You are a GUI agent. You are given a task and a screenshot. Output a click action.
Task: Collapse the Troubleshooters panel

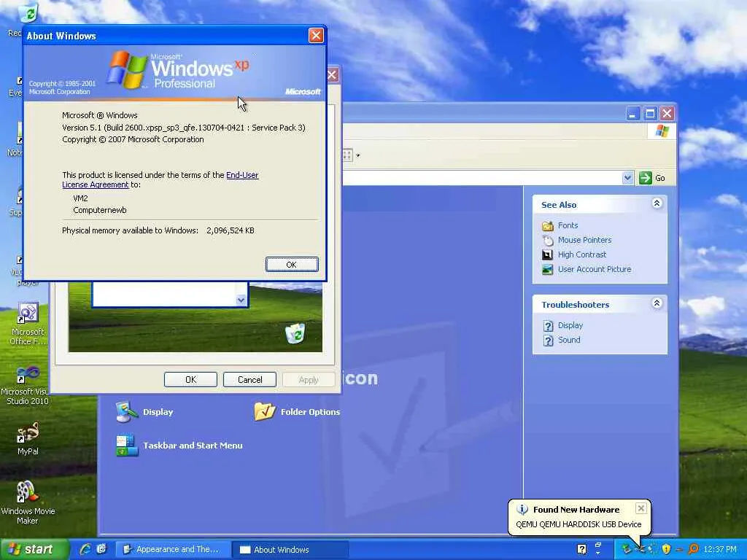point(657,303)
